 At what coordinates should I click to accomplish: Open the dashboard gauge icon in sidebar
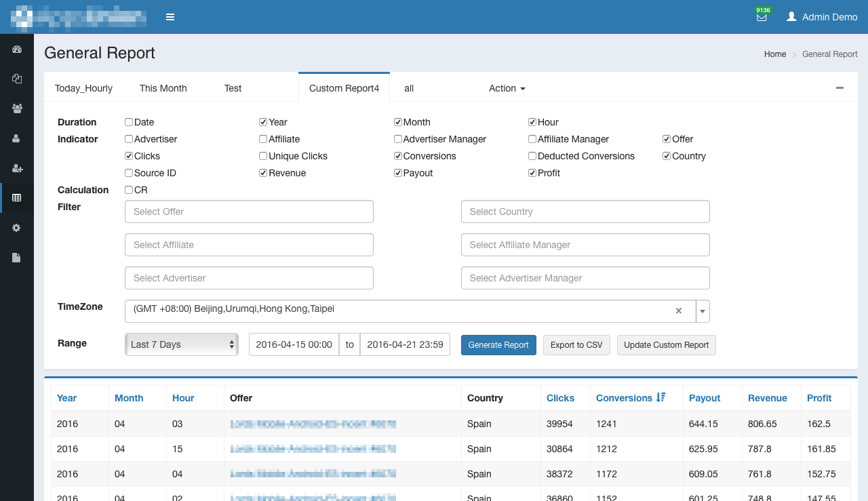pos(17,49)
